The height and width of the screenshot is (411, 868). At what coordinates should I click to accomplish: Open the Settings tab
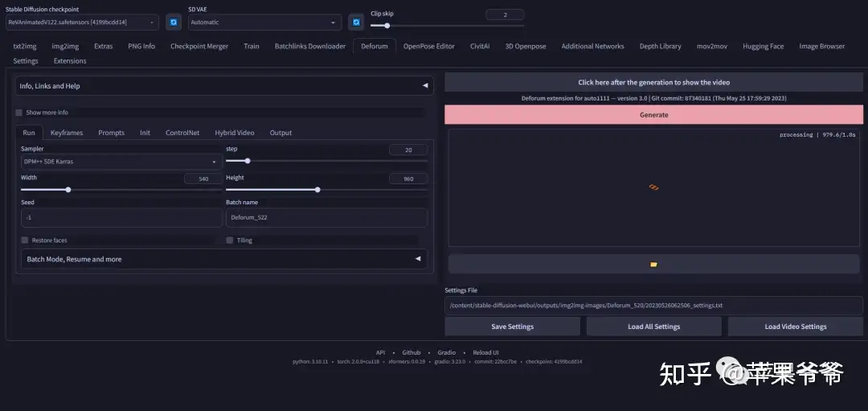point(26,61)
